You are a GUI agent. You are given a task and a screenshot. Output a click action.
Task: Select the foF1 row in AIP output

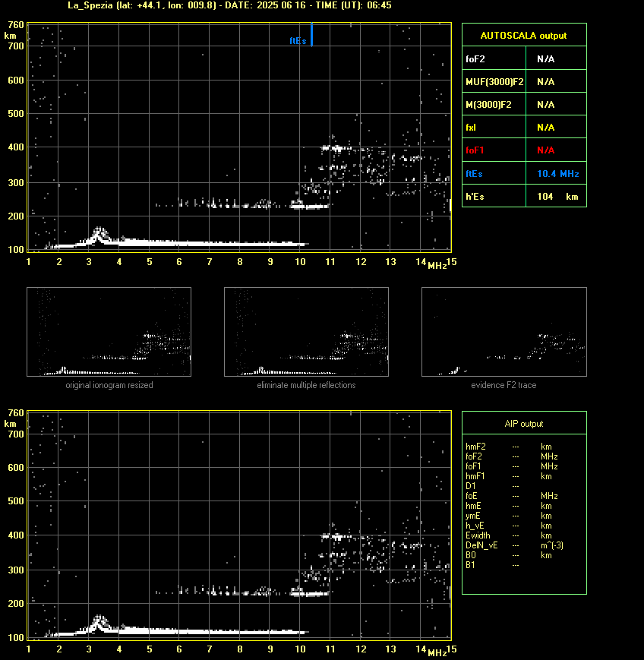coord(512,466)
